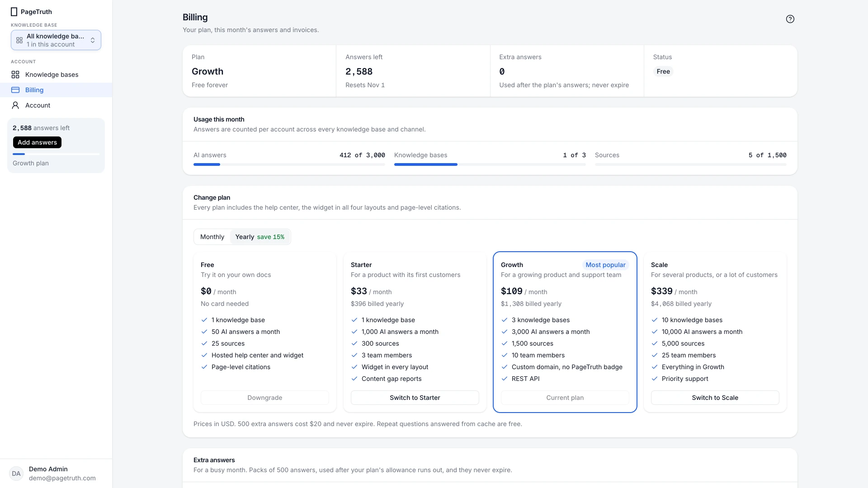Click the DA user avatar
Image resolution: width=868 pixels, height=488 pixels.
[16, 474]
